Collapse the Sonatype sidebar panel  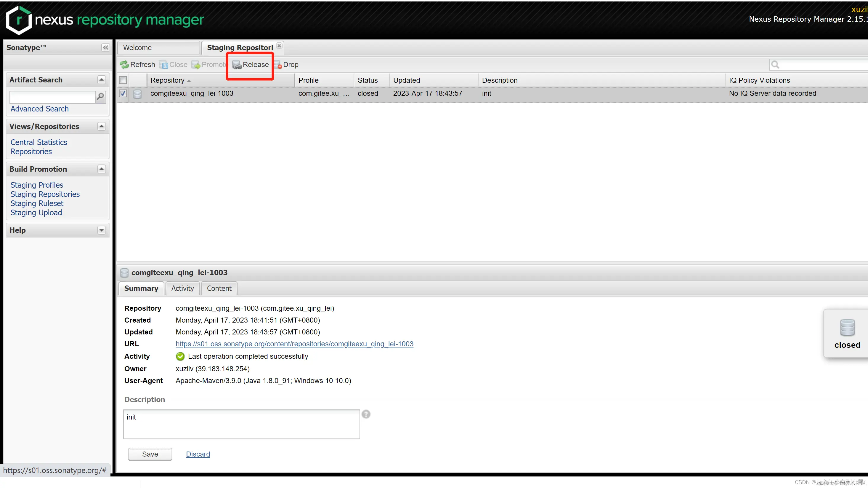pyautogui.click(x=105, y=47)
